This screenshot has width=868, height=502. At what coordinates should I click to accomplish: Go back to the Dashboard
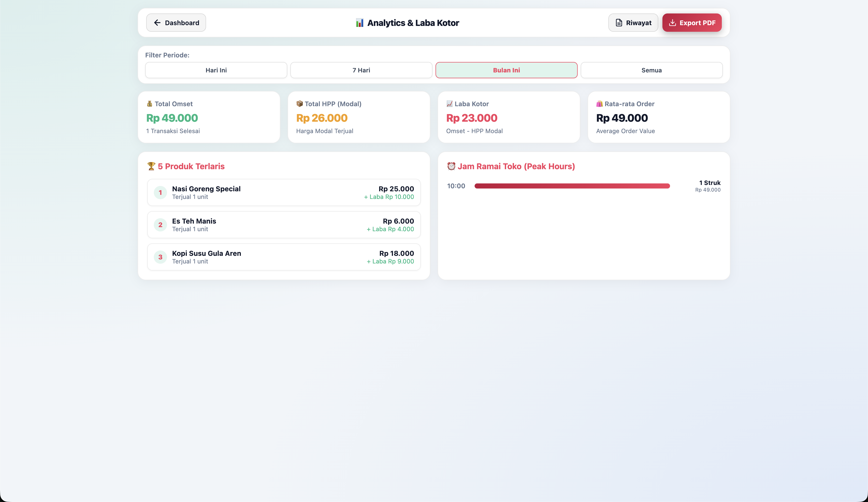176,23
